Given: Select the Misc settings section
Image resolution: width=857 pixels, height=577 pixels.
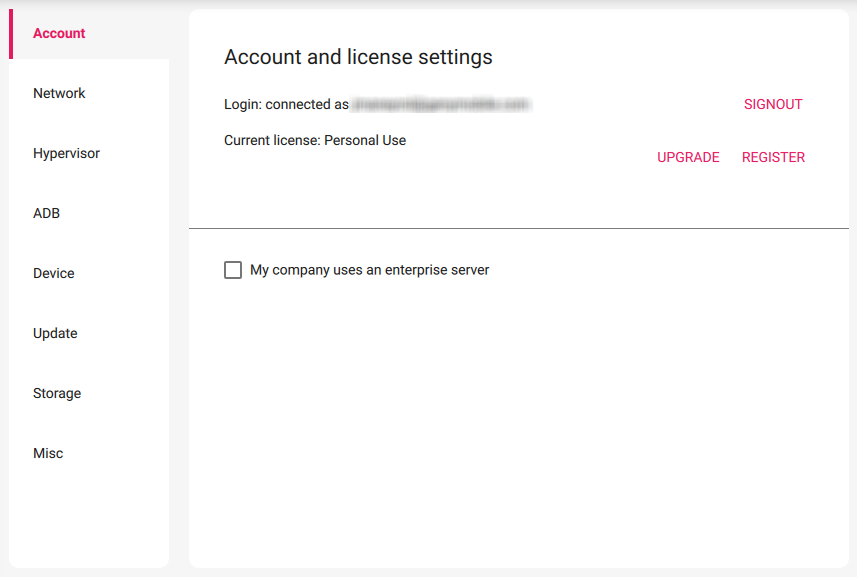Looking at the screenshot, I should (48, 453).
